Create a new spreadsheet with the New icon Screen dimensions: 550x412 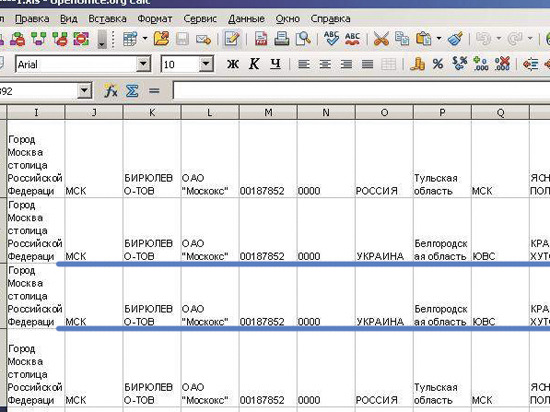130,39
